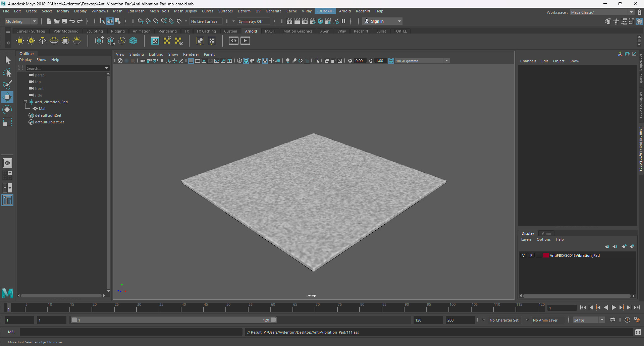Select the Mat node in Outliner
The image size is (644, 346).
[42, 109]
